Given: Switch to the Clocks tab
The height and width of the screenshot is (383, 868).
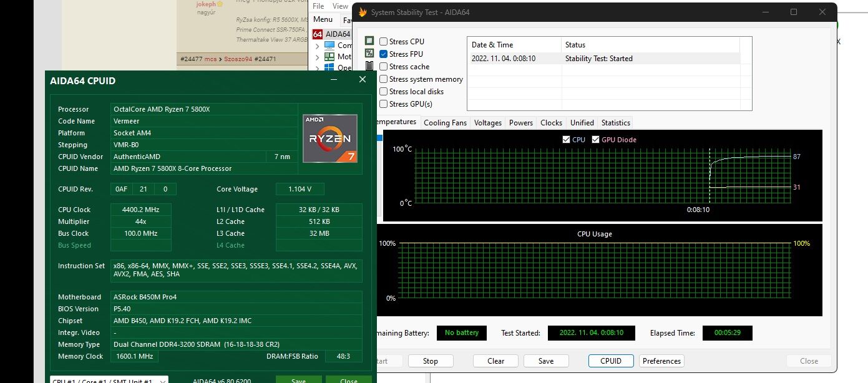Looking at the screenshot, I should [x=552, y=123].
